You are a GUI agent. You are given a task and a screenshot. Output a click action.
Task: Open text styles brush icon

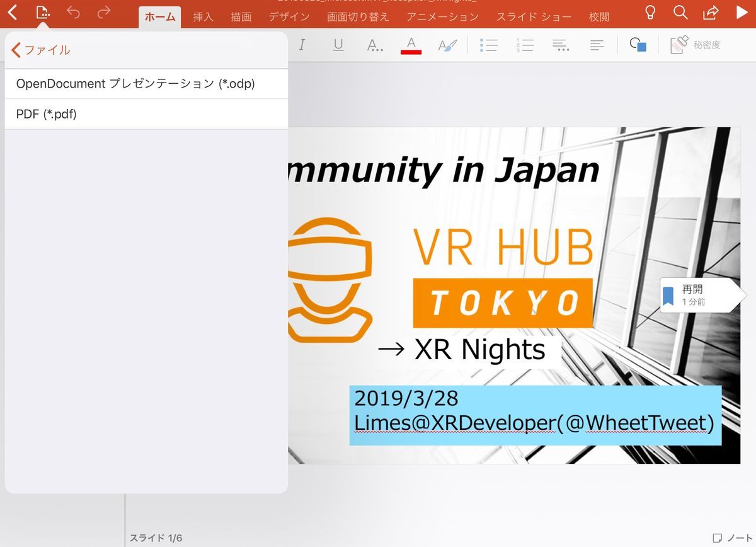[447, 45]
